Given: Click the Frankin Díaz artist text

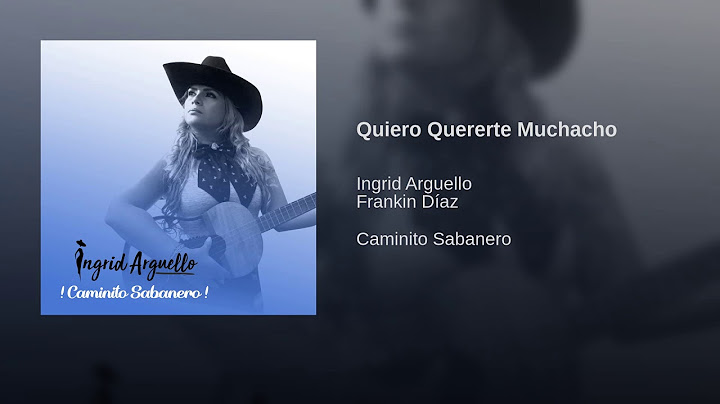Looking at the screenshot, I should [407, 202].
